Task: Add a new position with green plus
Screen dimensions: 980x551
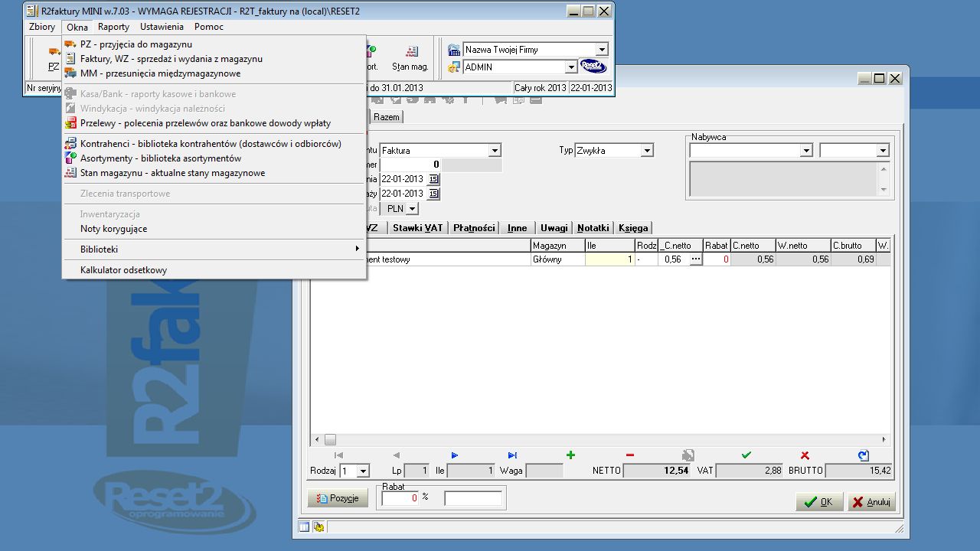Action: tap(571, 455)
